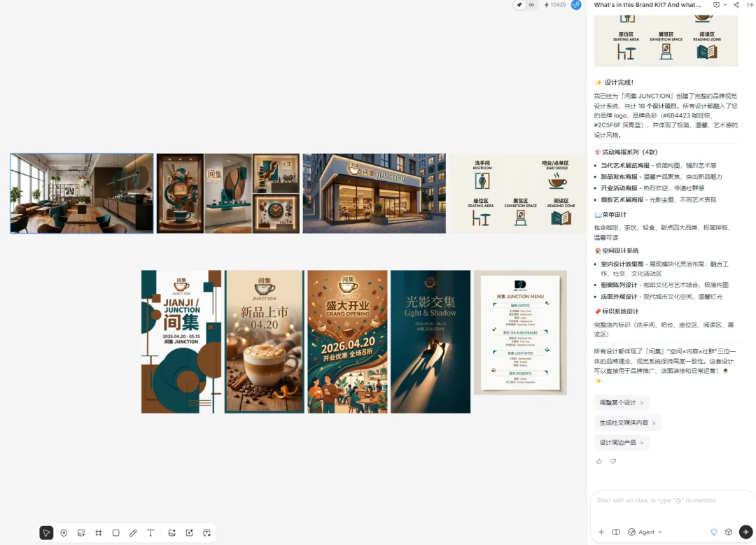Collapse the chat side panel
The image size is (756, 545).
[750, 5]
